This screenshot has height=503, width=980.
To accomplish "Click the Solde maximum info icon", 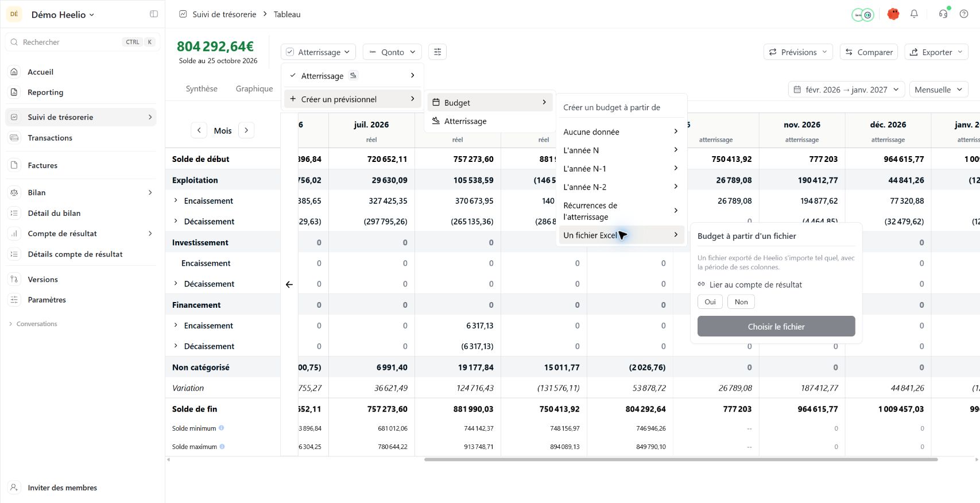I will pos(222,446).
